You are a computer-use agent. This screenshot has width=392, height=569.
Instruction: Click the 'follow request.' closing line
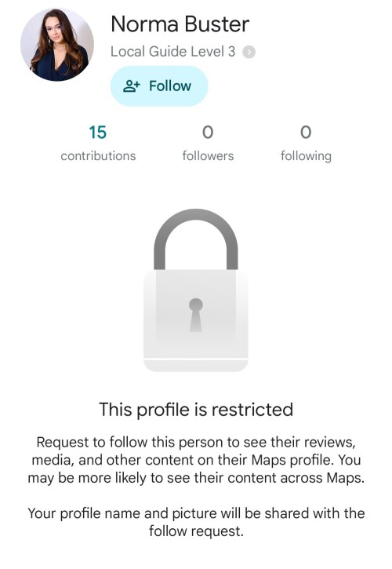(x=196, y=531)
